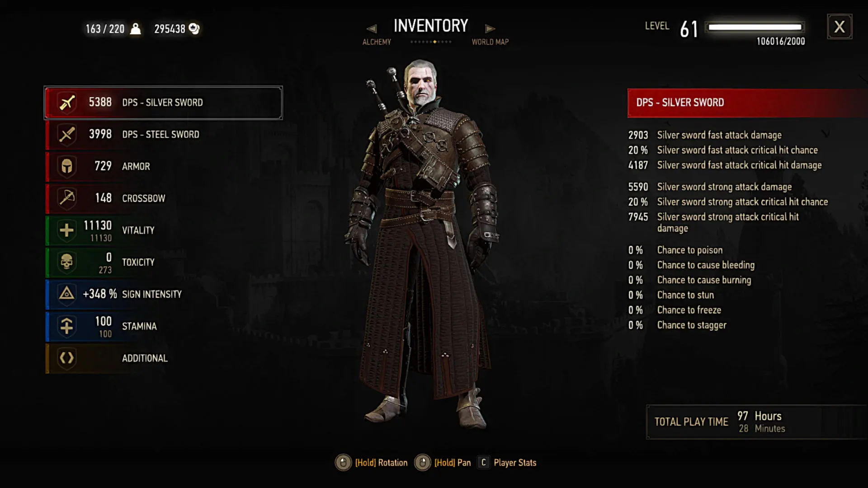Image resolution: width=868 pixels, height=488 pixels.
Task: Choose the crossbow stat icon
Action: click(67, 198)
